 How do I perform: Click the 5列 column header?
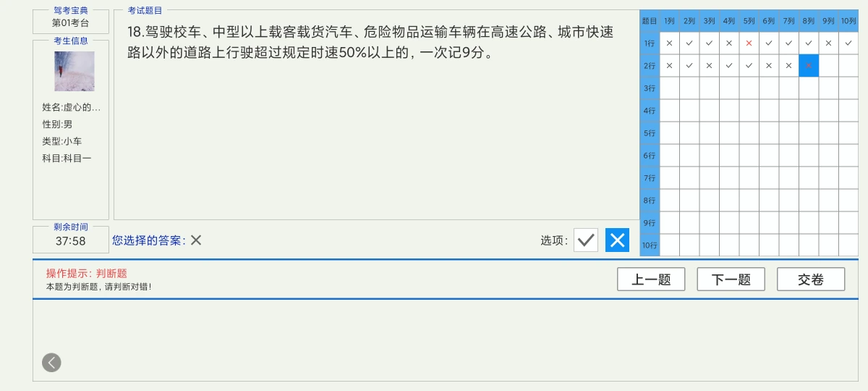point(749,21)
